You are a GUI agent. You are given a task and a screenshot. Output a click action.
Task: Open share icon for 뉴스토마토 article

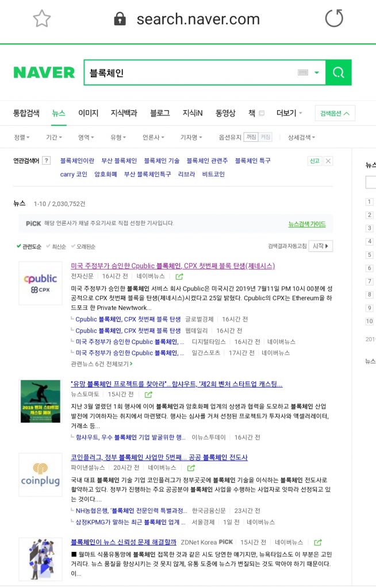point(148,394)
